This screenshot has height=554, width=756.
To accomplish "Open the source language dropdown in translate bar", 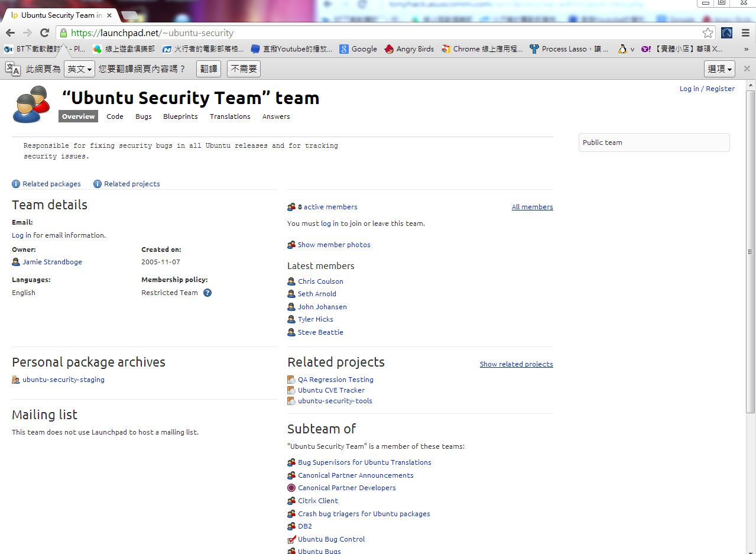I will tap(79, 69).
